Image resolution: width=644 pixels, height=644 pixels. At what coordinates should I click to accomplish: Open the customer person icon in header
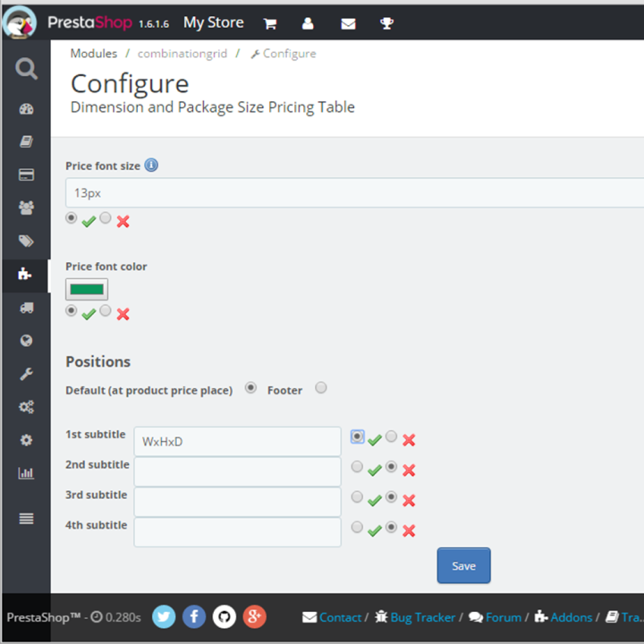point(308,23)
